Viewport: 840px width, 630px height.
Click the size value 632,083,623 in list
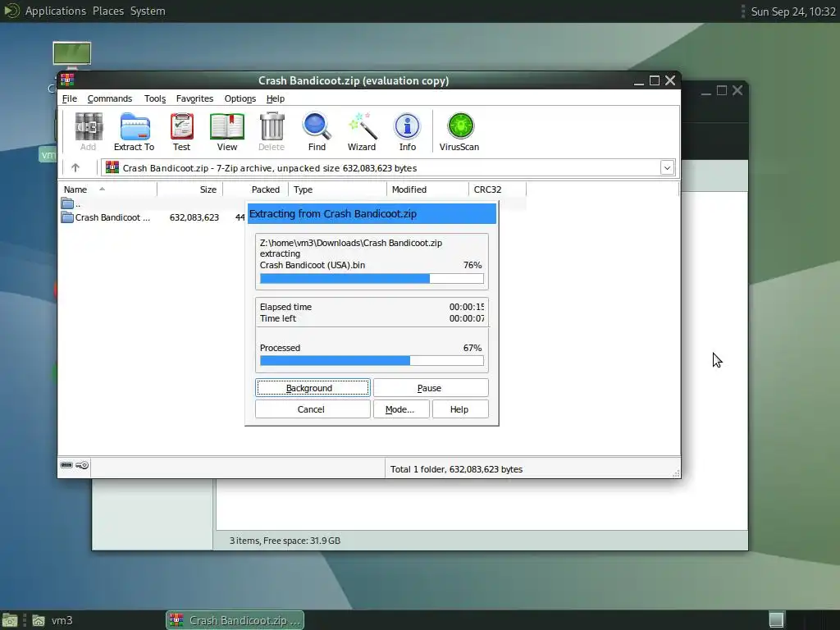coord(194,217)
